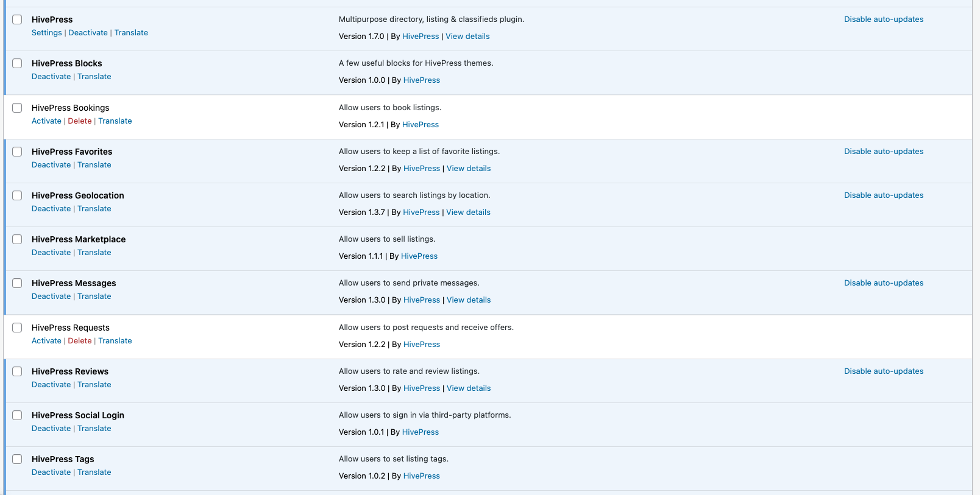The height and width of the screenshot is (495, 980).
Task: Open Settings for the HivePress plugin
Action: click(47, 33)
